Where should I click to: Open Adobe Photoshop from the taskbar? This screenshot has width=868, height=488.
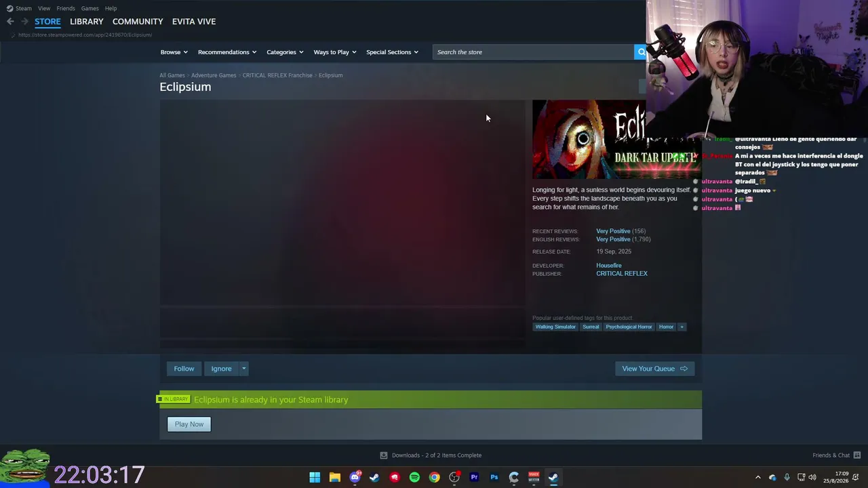point(494,477)
